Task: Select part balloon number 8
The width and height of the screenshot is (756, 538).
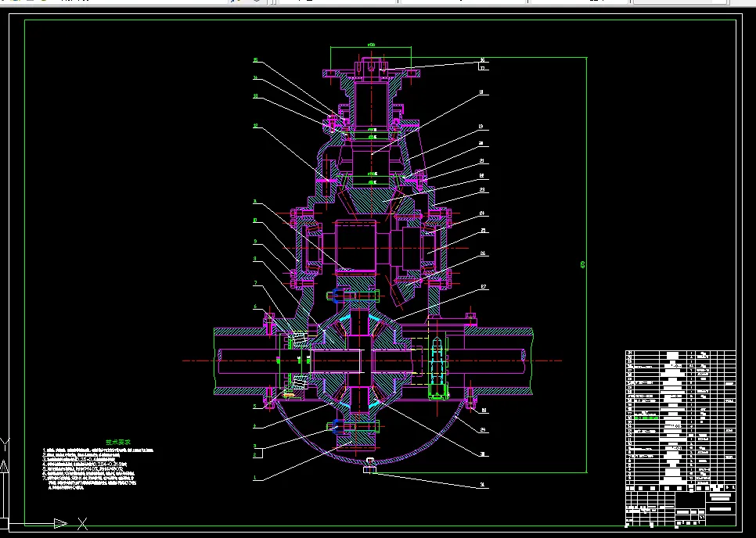Action: [x=255, y=259]
